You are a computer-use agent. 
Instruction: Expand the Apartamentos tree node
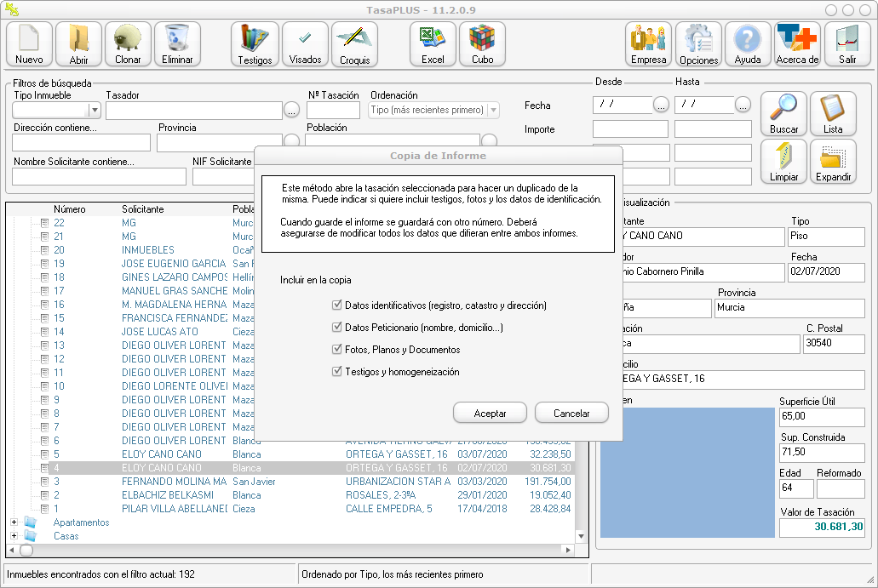14,522
